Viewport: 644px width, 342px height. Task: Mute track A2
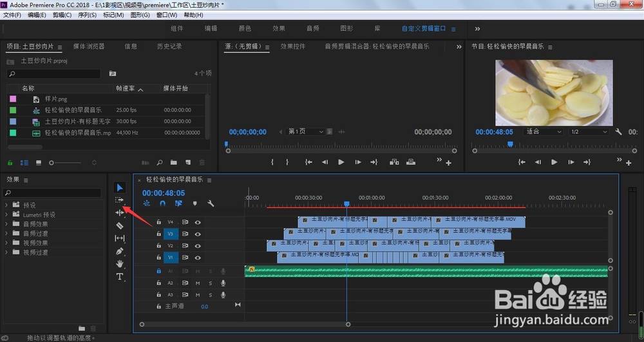pyautogui.click(x=198, y=283)
